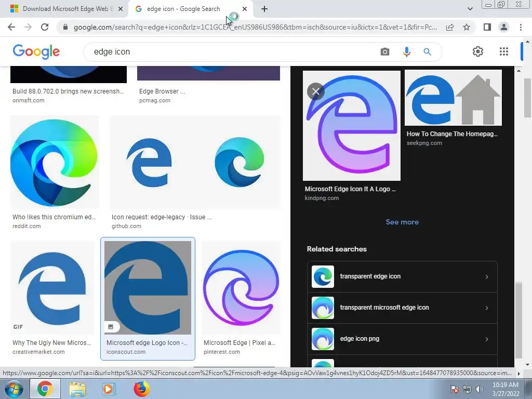Open the seekpng homepage Edge thumbnail
532x399 pixels.
[x=453, y=98]
